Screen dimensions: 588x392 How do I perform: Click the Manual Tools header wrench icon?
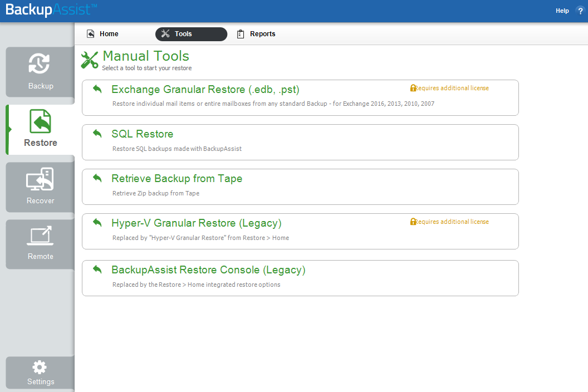[x=90, y=60]
